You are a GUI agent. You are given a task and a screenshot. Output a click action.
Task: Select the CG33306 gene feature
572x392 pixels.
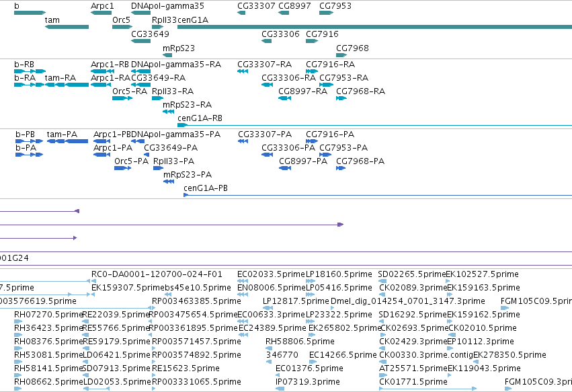pos(267,41)
